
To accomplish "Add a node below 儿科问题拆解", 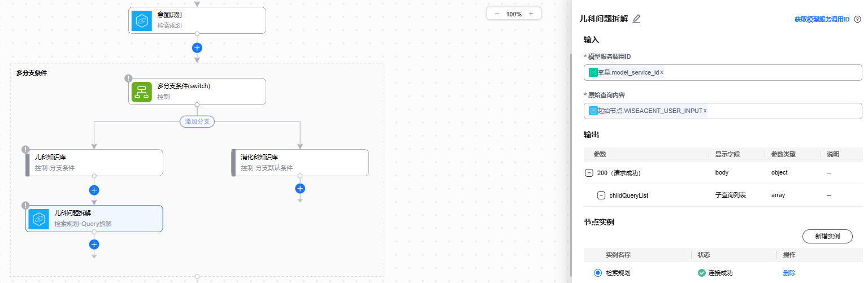I will [94, 244].
